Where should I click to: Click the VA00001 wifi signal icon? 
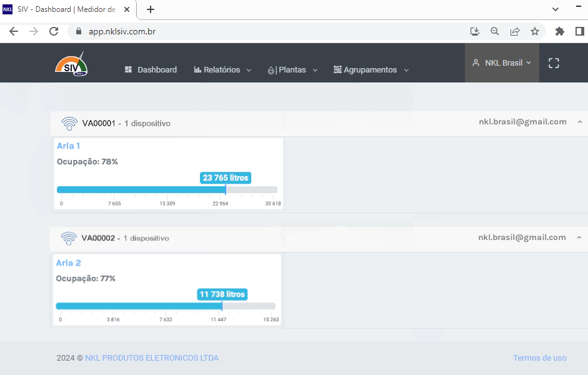(69, 123)
